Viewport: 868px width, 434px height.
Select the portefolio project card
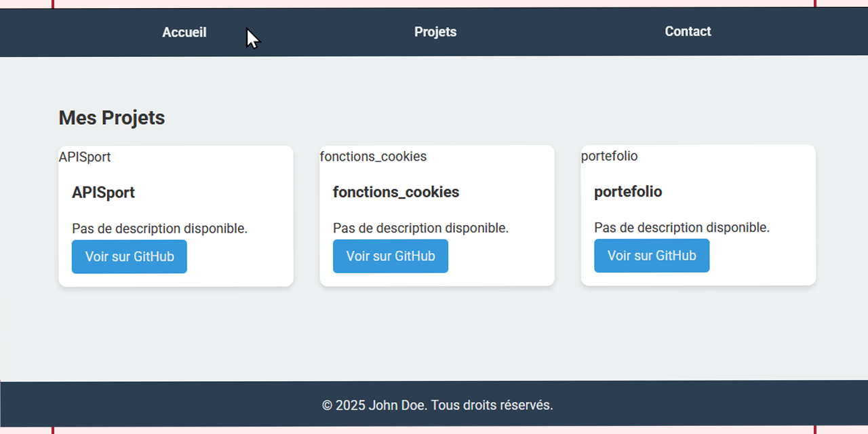698,215
